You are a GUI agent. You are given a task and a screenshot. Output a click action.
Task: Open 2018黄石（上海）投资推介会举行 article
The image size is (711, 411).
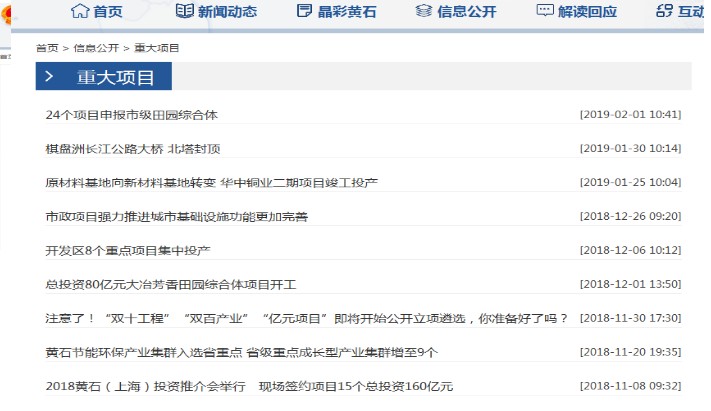point(249,386)
